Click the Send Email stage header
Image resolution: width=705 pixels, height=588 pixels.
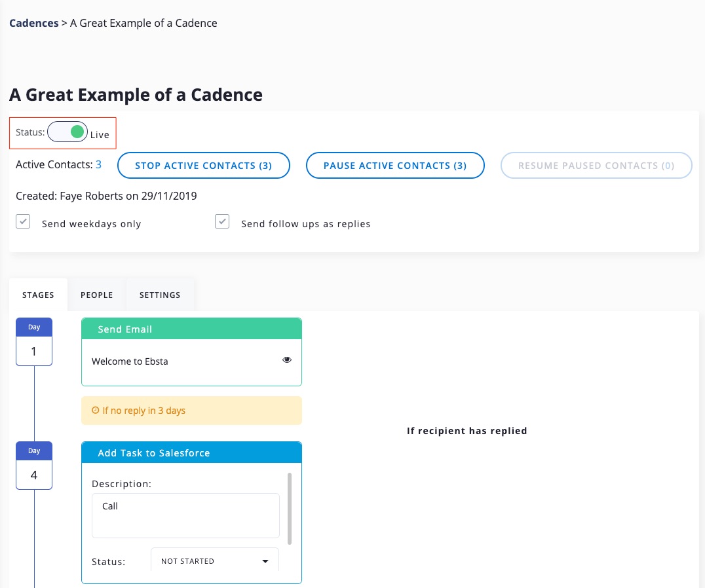(191, 329)
